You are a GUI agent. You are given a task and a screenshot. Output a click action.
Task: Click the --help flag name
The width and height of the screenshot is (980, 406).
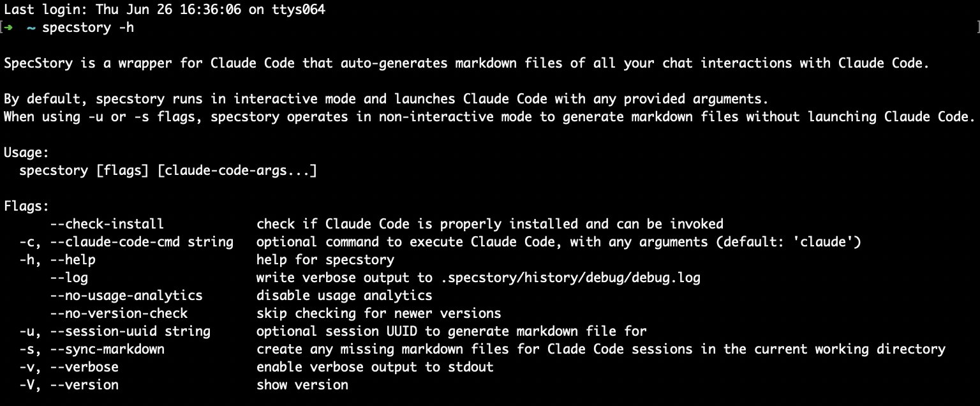click(73, 260)
